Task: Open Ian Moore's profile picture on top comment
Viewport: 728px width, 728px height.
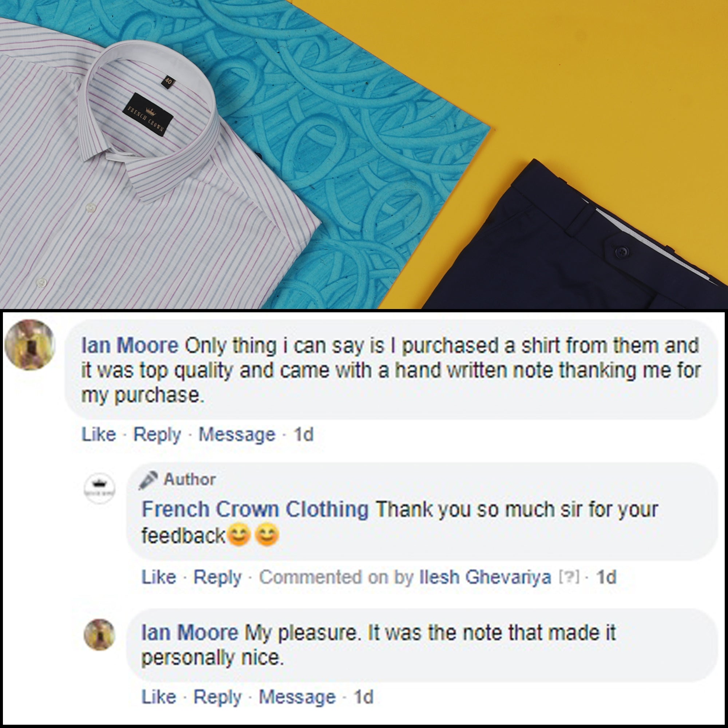Action: click(x=30, y=345)
